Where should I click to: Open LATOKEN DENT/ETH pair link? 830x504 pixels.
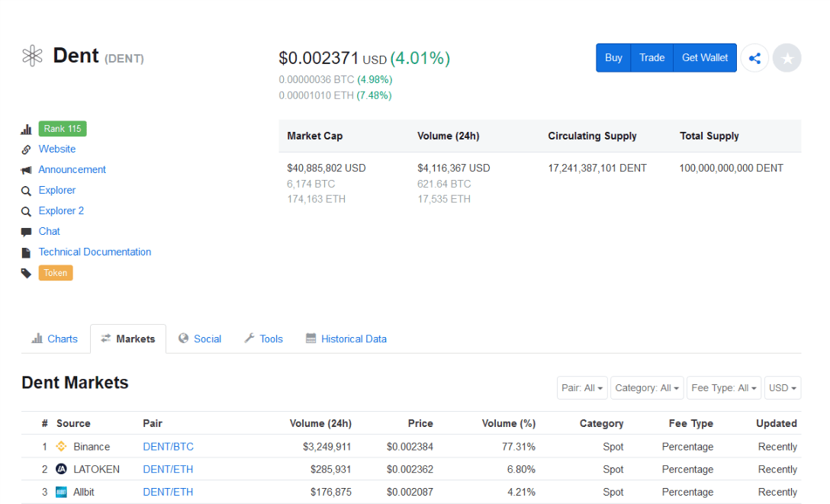[168, 470]
